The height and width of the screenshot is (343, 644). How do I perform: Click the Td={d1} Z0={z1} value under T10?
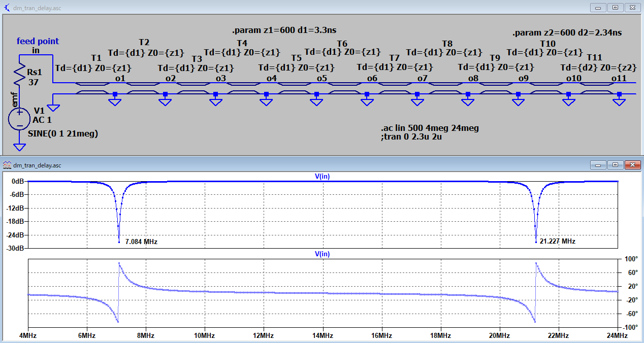(545, 52)
